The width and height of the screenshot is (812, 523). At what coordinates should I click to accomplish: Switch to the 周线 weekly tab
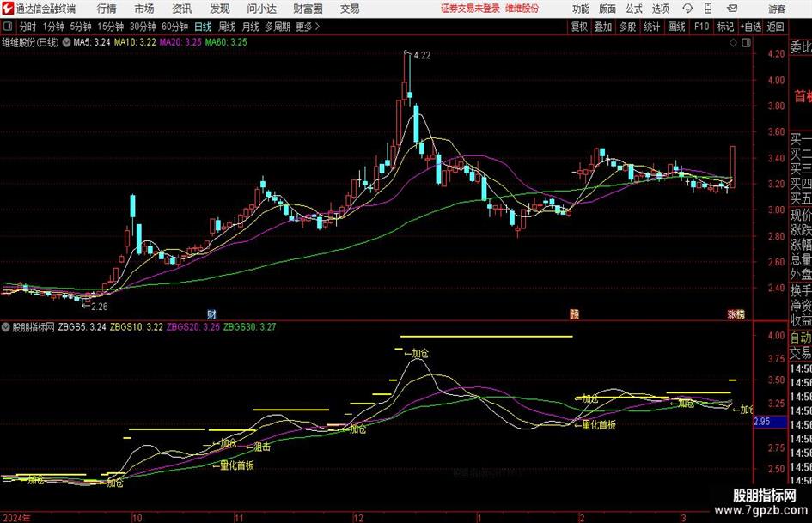pyautogui.click(x=227, y=27)
